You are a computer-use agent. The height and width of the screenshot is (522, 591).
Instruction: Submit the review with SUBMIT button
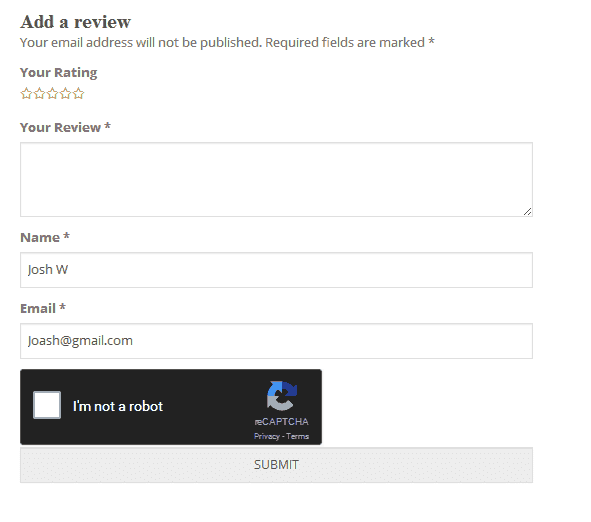[276, 465]
